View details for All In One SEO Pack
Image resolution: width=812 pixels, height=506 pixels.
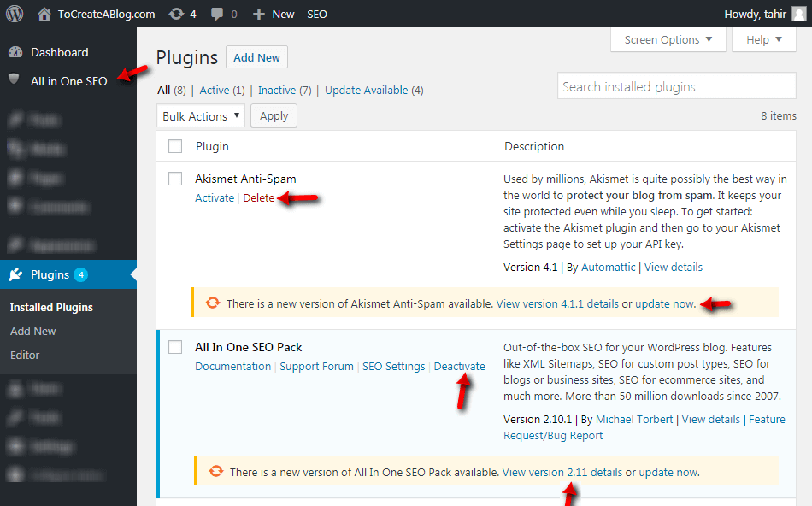710,420
